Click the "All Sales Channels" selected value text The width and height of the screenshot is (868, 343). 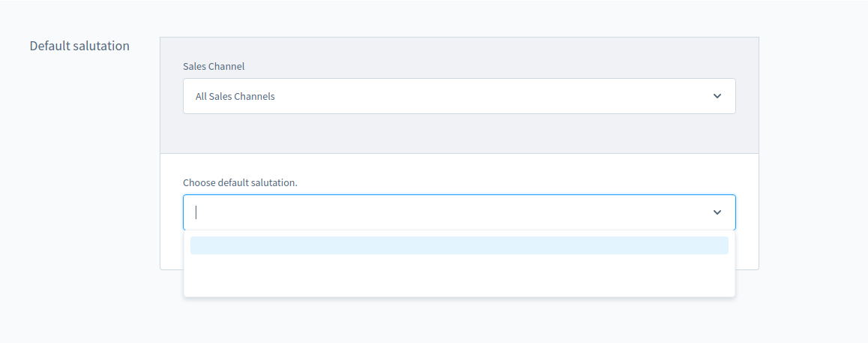tap(235, 96)
